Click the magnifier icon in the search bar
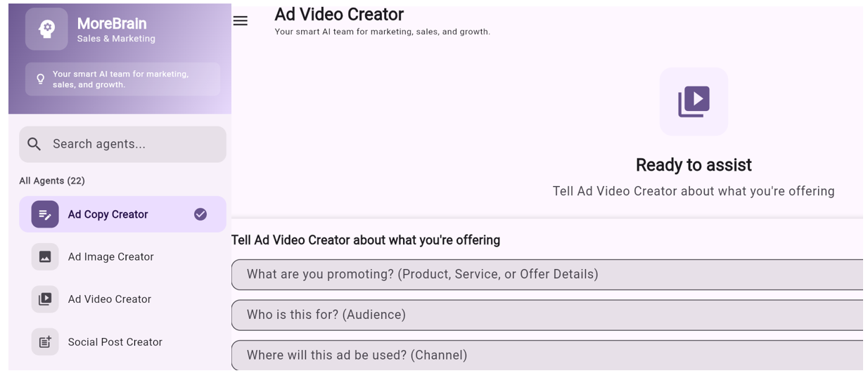This screenshot has height=378, width=868. click(x=34, y=144)
